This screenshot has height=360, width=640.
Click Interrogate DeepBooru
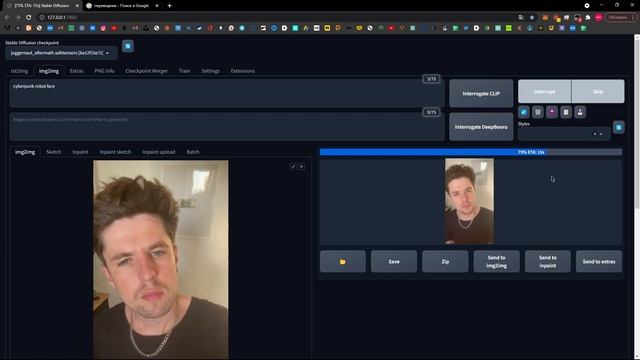481,127
